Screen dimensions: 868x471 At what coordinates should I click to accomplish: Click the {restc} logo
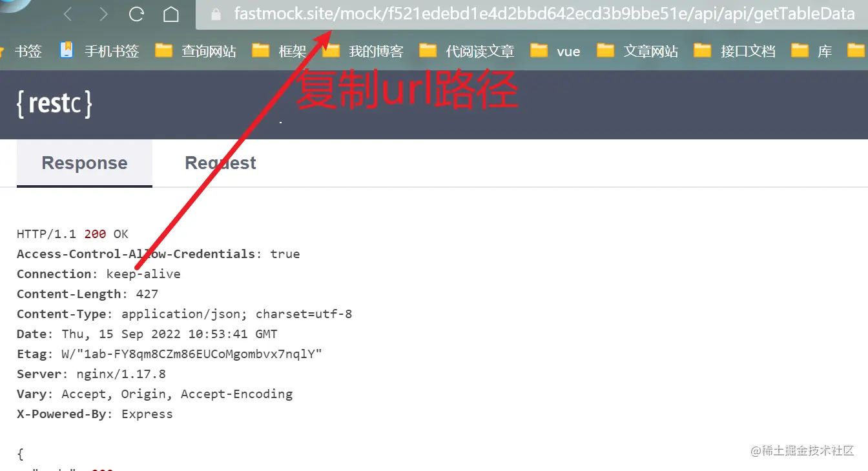pyautogui.click(x=54, y=103)
